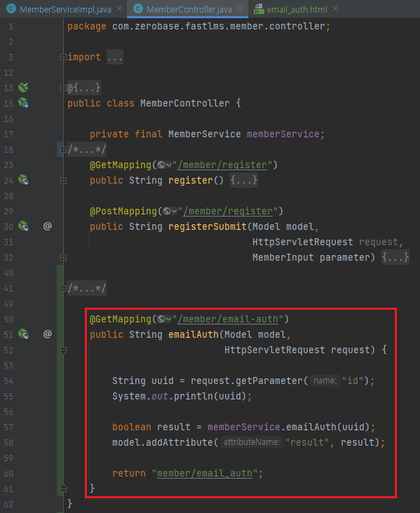Open the URL globe dropdown on line 50 GetMapping

click(x=164, y=319)
